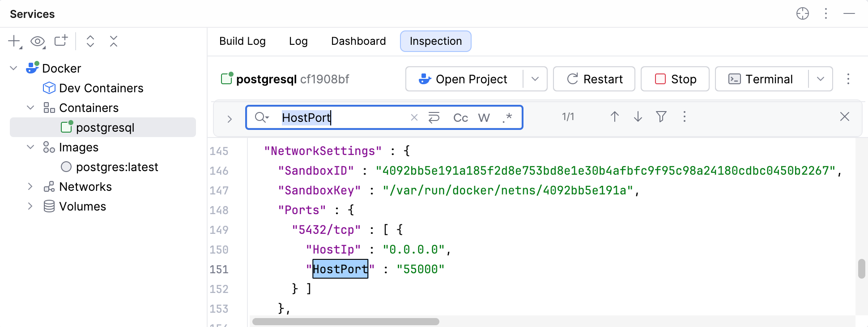Image resolution: width=868 pixels, height=327 pixels.
Task: Click the crosshair navigate icon in header
Action: click(x=803, y=14)
